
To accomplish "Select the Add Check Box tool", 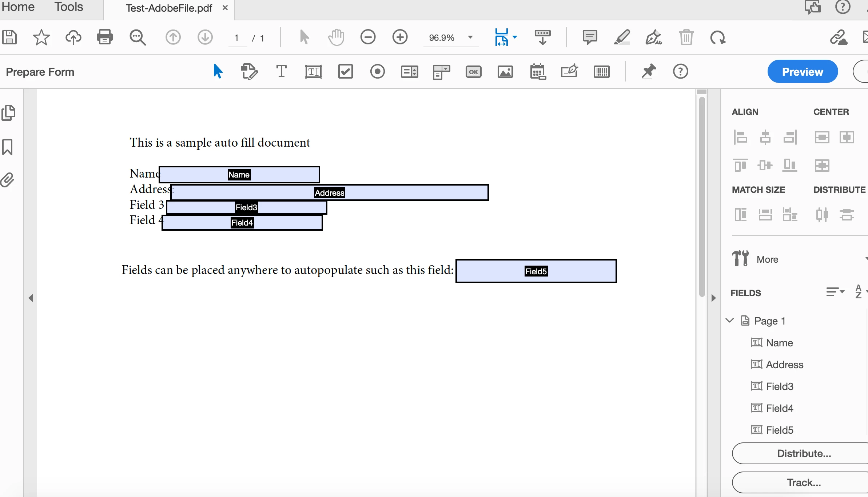I will 345,72.
